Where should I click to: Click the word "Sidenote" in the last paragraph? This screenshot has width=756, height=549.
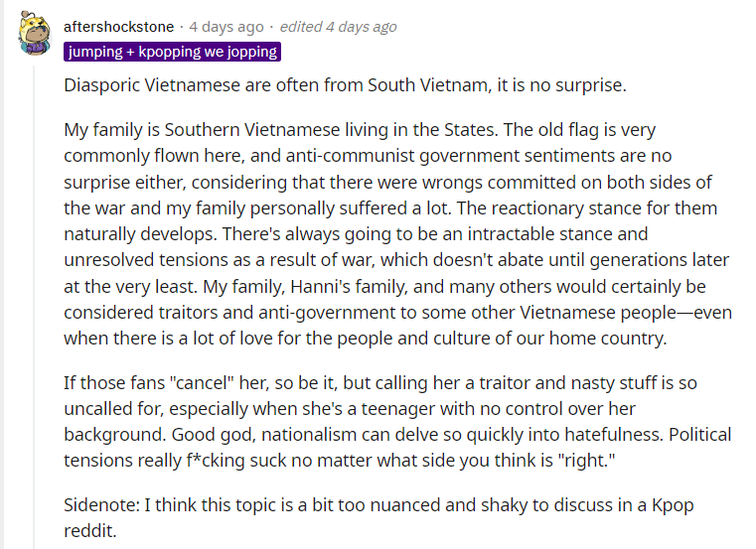(x=100, y=506)
